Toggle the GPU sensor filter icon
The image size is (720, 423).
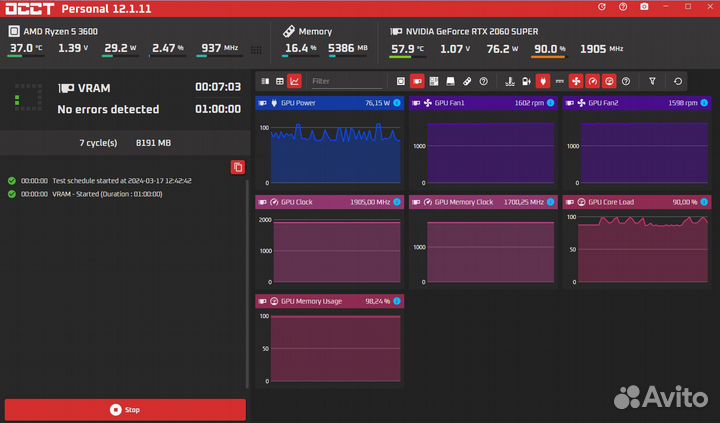coord(417,81)
